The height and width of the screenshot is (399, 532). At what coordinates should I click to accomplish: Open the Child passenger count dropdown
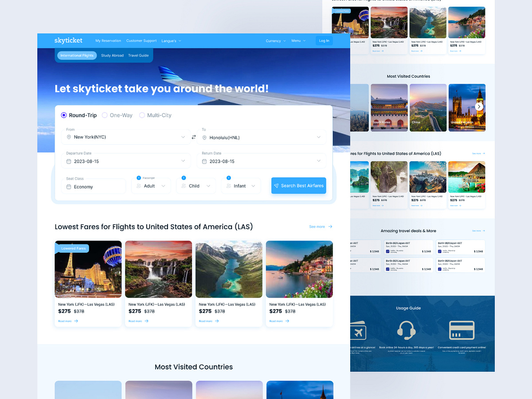coord(208,186)
